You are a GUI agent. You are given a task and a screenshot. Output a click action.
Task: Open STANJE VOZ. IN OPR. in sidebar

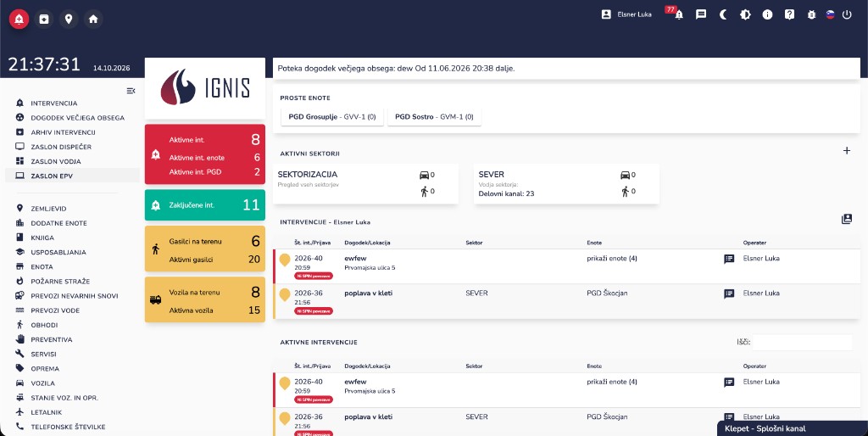[72, 397]
